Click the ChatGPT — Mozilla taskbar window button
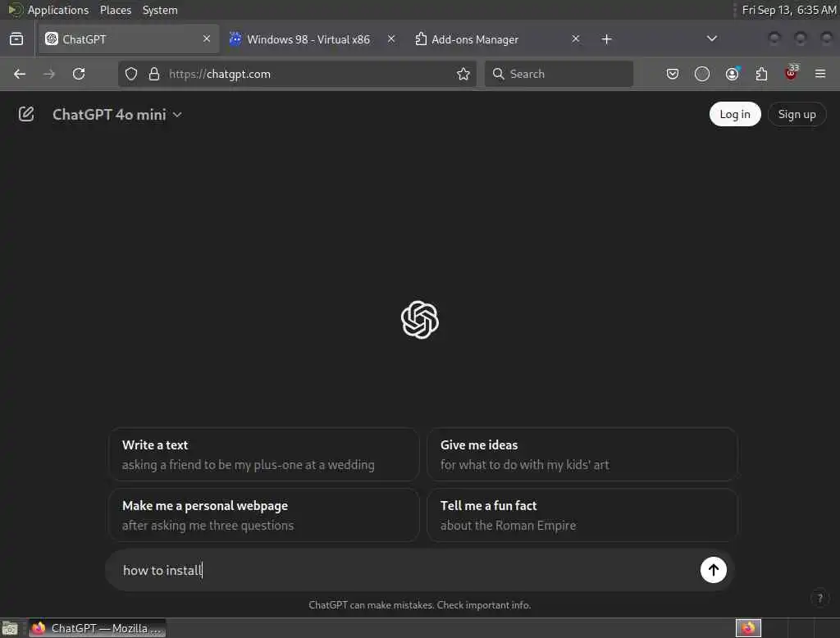The height and width of the screenshot is (638, 840). click(x=97, y=628)
